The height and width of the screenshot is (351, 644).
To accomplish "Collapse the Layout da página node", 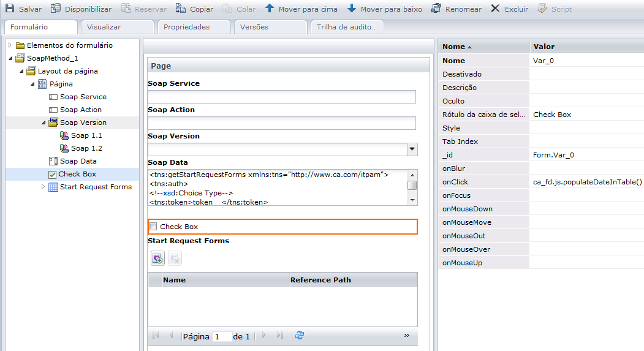I will (x=21, y=71).
